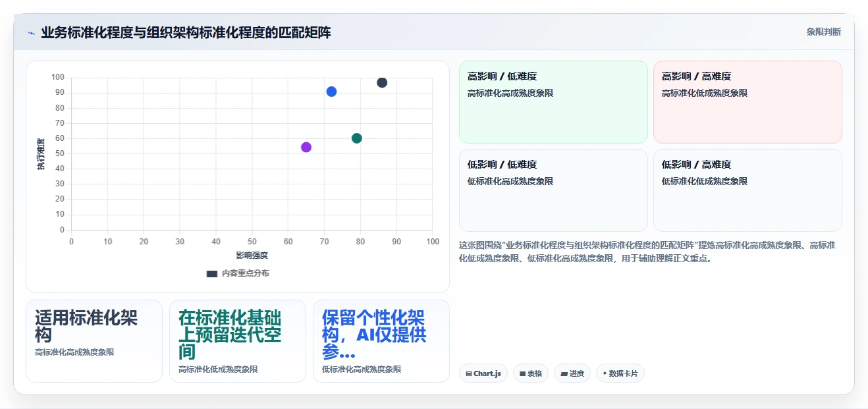The width and height of the screenshot is (868, 409).
Task: Select the 高影响 / 高难度 quadrant card
Action: (747, 102)
